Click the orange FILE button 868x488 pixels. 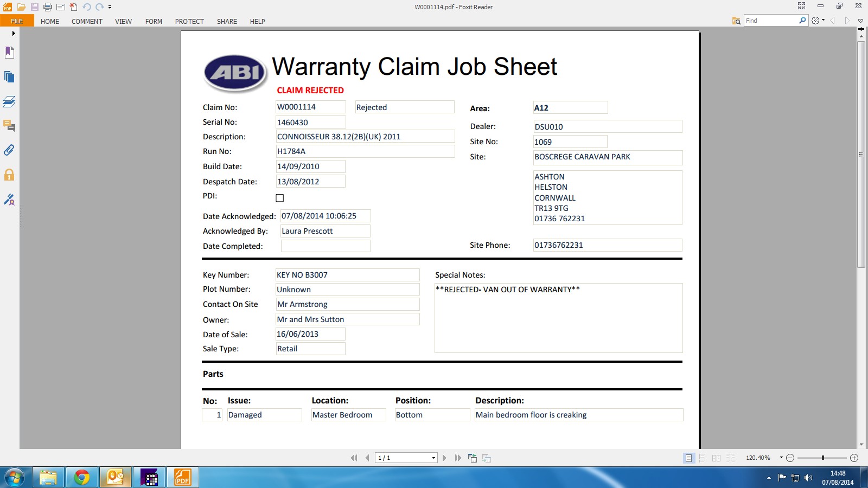click(17, 21)
